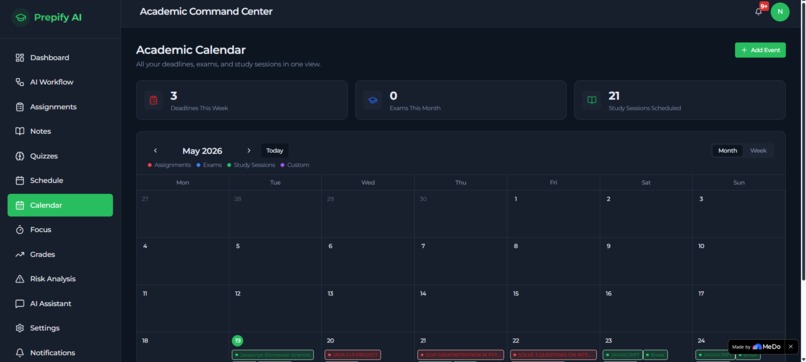Click the May 2026 month title

pyautogui.click(x=202, y=151)
